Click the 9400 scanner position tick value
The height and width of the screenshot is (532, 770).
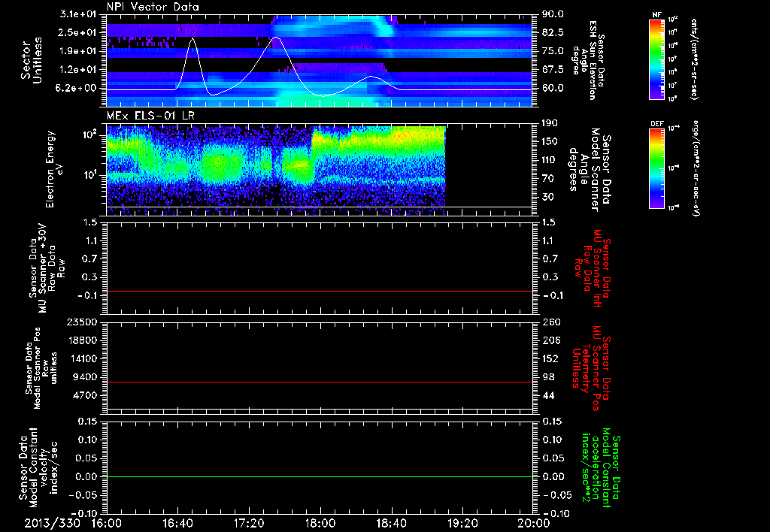click(x=86, y=377)
